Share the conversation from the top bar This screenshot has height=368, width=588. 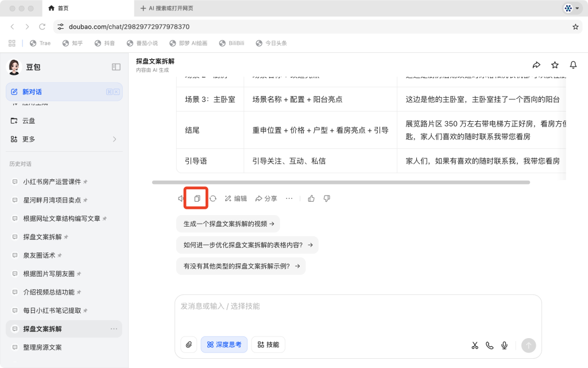536,65
